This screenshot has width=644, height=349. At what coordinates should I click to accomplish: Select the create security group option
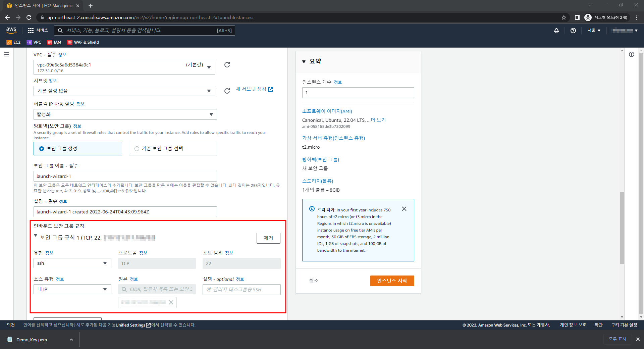coord(78,149)
